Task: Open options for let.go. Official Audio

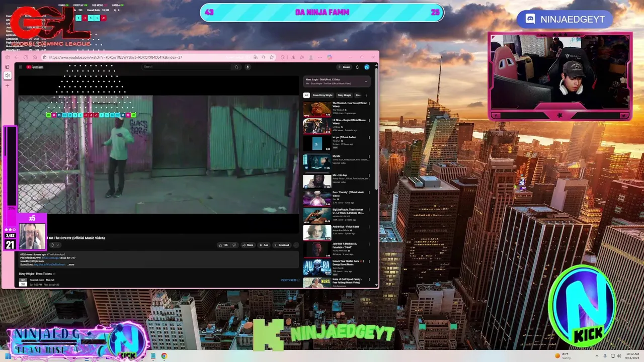Action: pos(369,137)
